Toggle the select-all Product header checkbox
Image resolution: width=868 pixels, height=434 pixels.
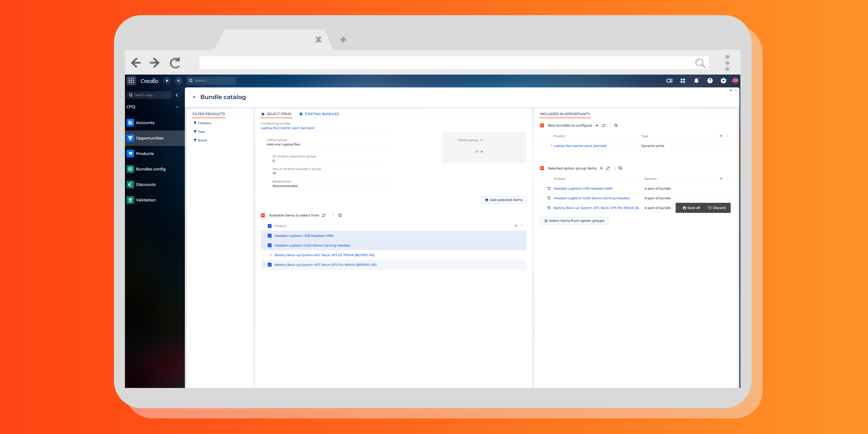click(270, 226)
